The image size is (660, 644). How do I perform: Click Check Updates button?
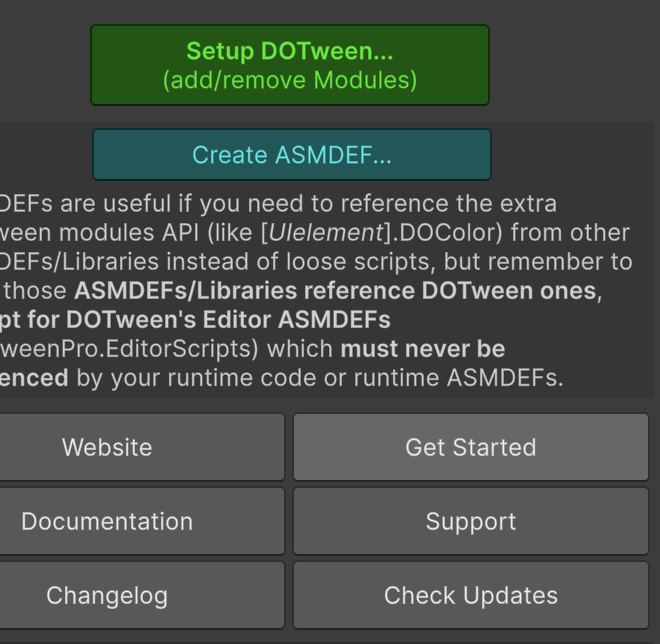pos(471,595)
